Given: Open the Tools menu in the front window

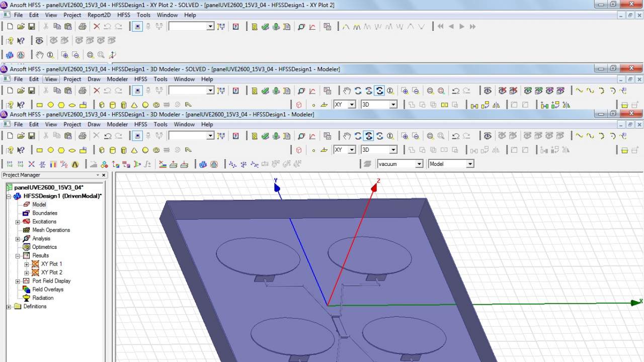Looking at the screenshot, I should pos(160,124).
